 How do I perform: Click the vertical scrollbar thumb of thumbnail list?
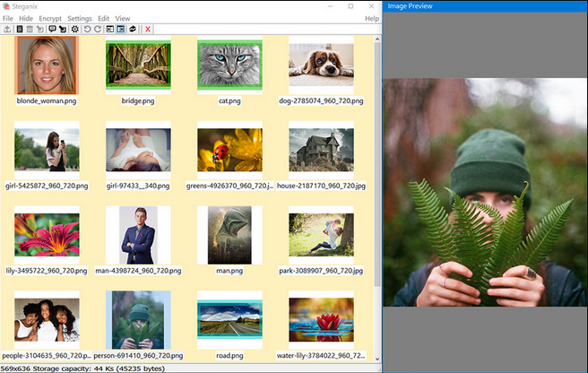[x=377, y=164]
